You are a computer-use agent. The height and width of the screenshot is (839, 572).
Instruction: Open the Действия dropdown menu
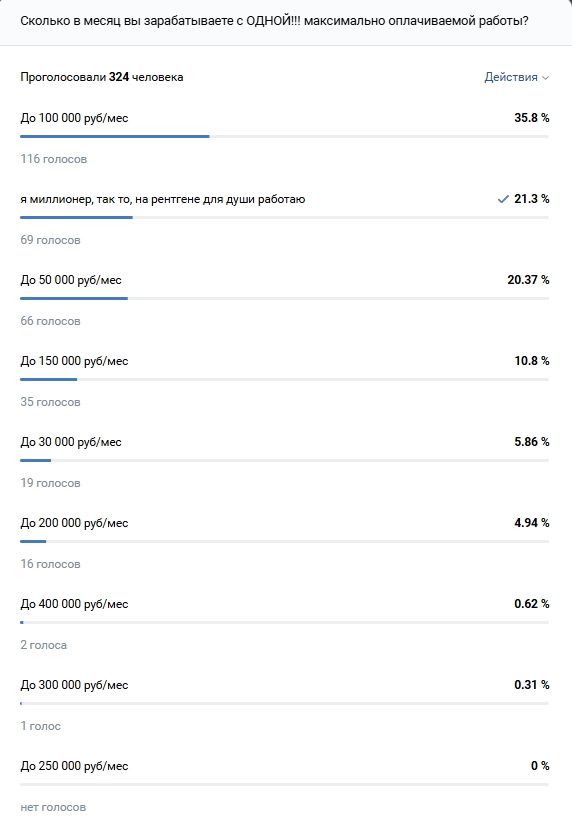(x=516, y=77)
